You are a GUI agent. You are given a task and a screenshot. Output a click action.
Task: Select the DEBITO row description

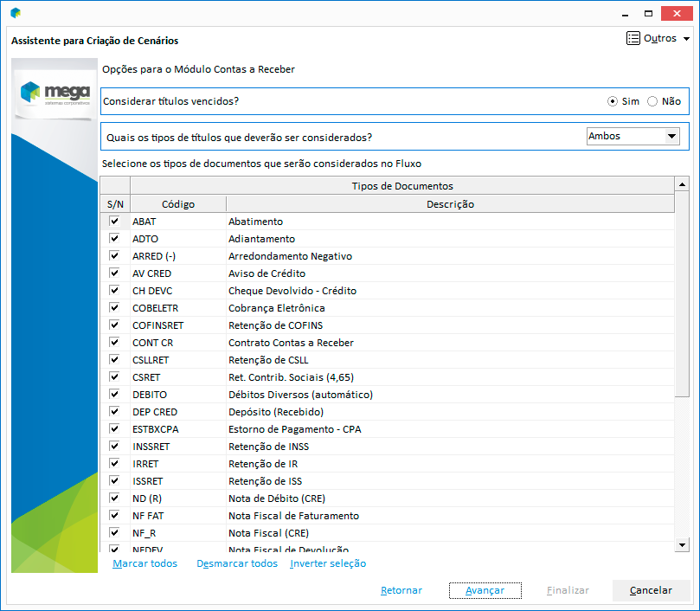pyautogui.click(x=300, y=395)
